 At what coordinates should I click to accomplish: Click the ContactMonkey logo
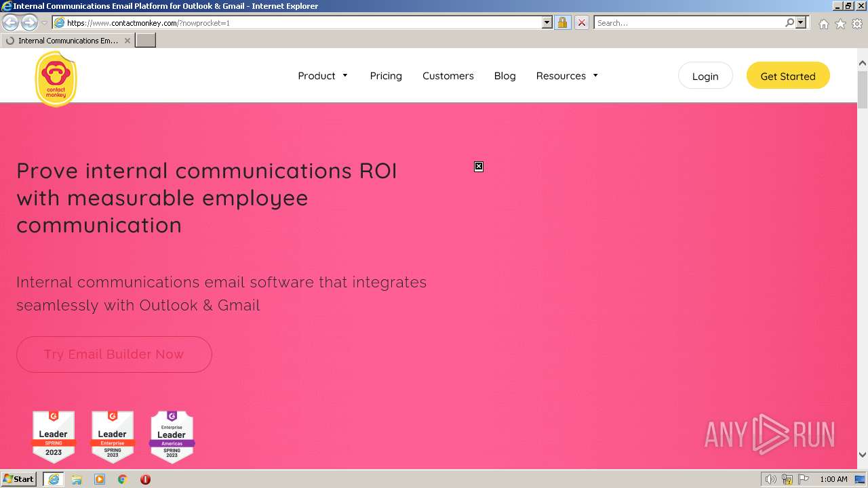click(x=56, y=79)
